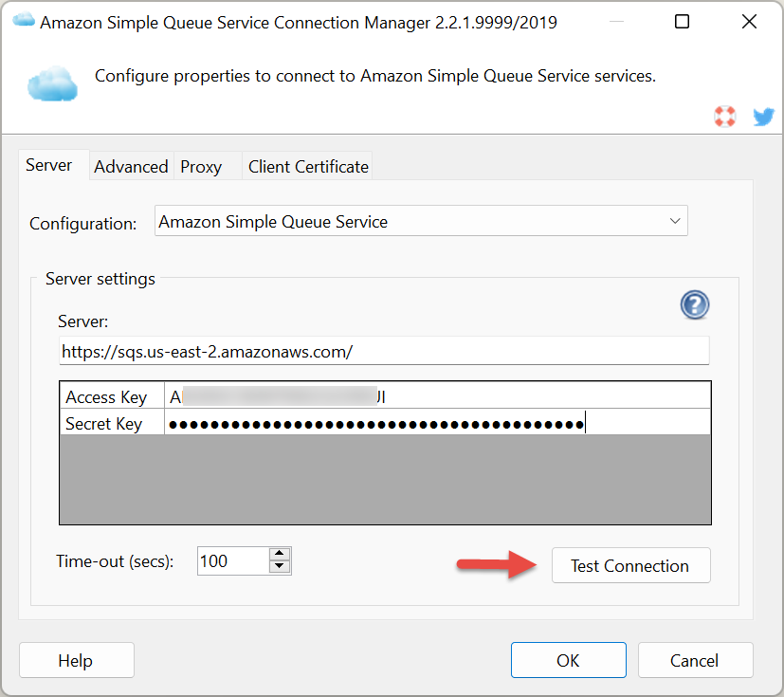Close the Connection Manager window
The height and width of the screenshot is (697, 784).
click(x=749, y=22)
